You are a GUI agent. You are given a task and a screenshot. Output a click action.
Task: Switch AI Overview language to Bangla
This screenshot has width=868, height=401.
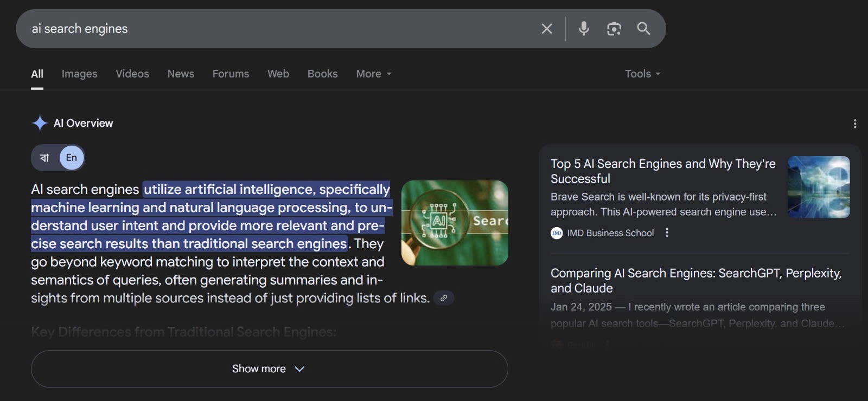[45, 158]
